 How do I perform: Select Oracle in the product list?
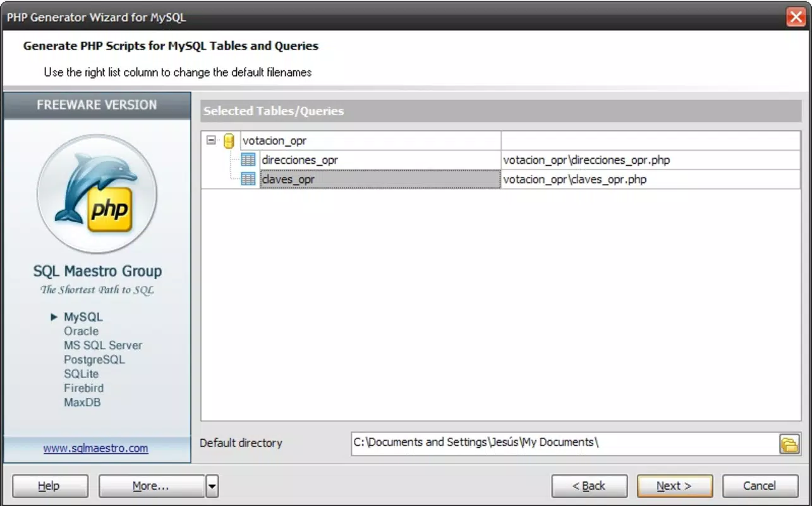(x=81, y=331)
